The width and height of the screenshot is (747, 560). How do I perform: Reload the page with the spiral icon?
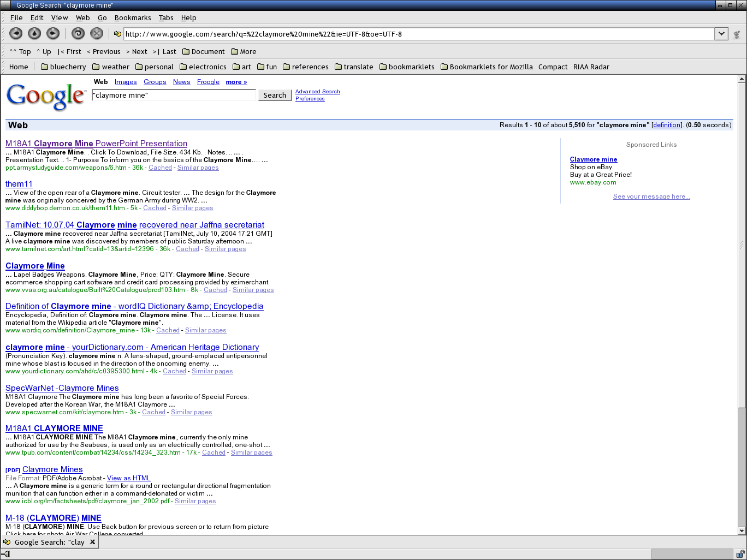click(x=78, y=34)
